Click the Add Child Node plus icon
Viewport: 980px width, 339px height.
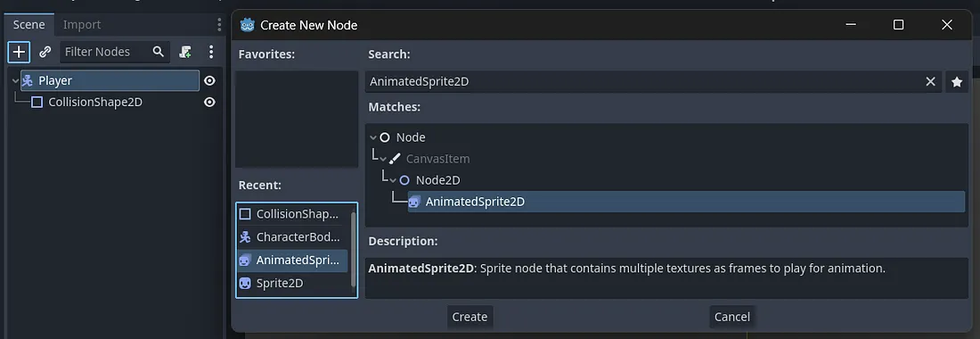coord(19,52)
